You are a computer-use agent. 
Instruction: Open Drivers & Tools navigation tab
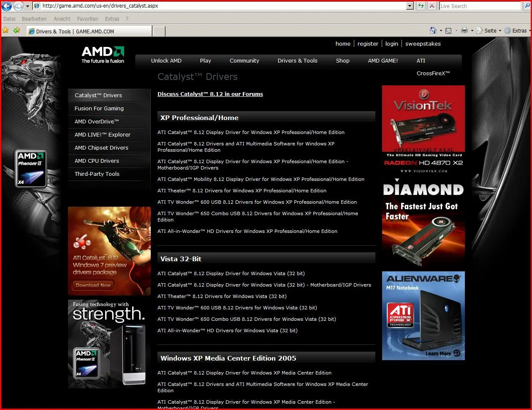[x=297, y=60]
